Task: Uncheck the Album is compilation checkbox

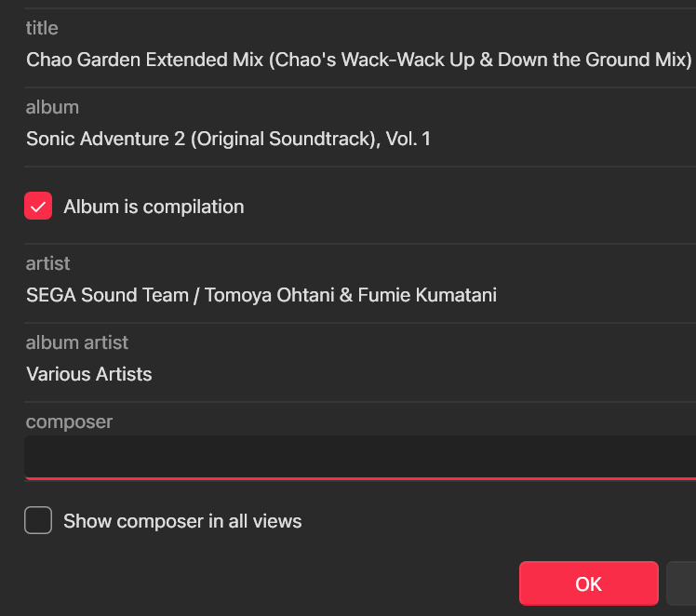Action: click(38, 207)
